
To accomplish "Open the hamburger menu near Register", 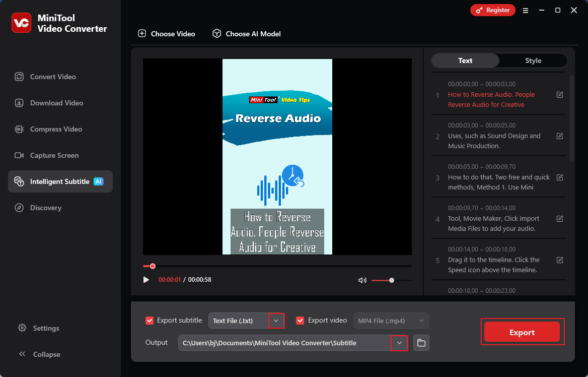I will click(526, 10).
